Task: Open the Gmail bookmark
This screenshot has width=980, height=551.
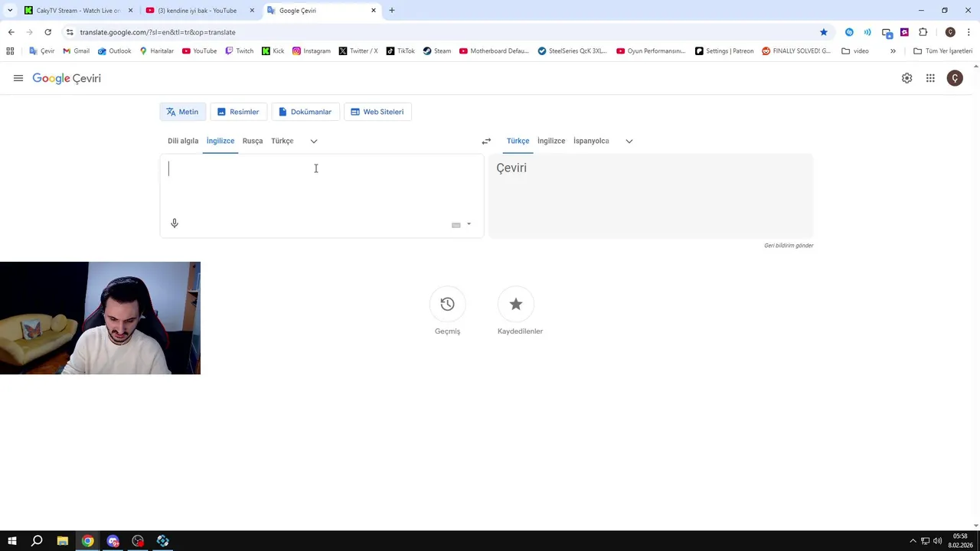Action: 76,51
